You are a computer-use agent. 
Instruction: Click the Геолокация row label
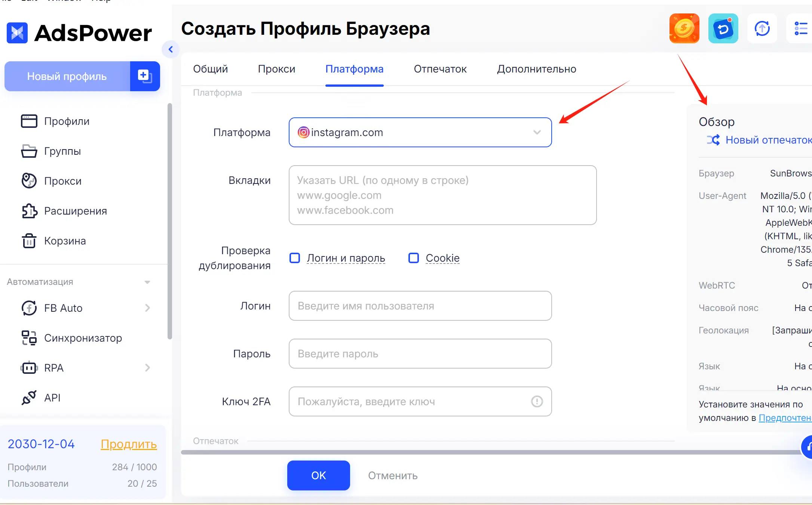tap(724, 330)
